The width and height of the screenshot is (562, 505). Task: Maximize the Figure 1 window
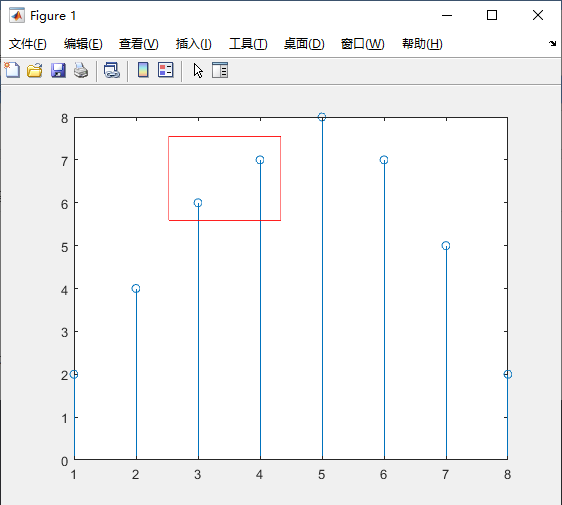(x=492, y=15)
